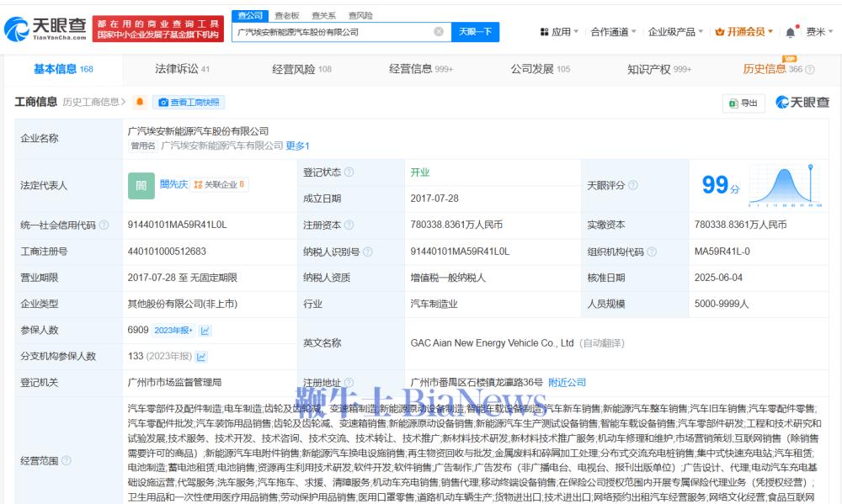Click the 应用 grid icon
Screen dimensions: 842x504
point(544,32)
